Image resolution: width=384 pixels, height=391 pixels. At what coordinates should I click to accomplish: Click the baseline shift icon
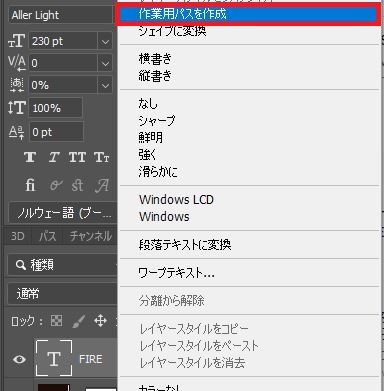(16, 132)
